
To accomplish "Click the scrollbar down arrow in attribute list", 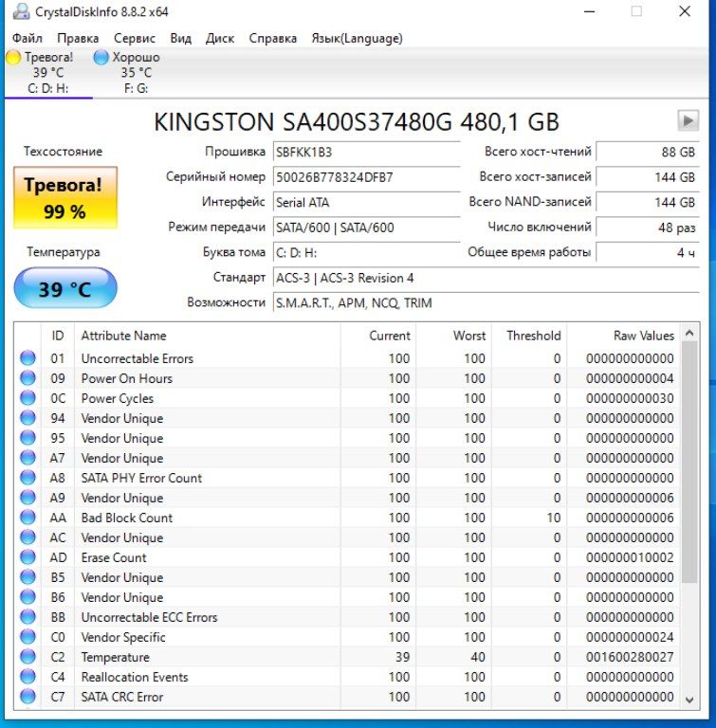I will coord(689,700).
